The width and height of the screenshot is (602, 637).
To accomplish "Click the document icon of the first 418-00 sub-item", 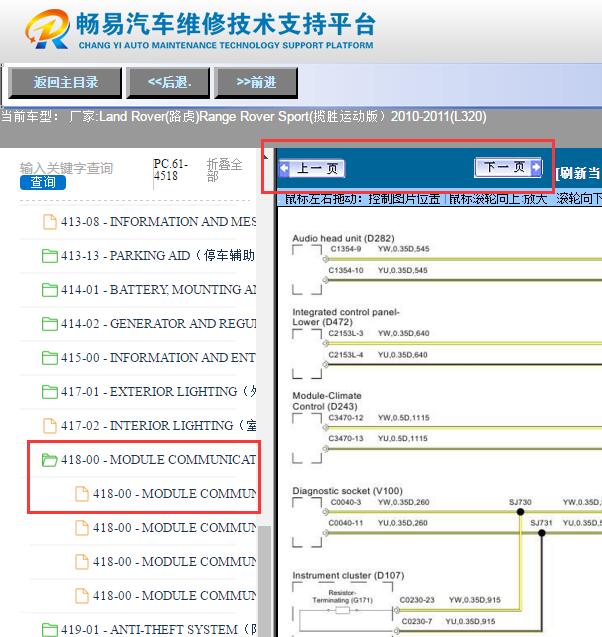I will click(x=82, y=494).
